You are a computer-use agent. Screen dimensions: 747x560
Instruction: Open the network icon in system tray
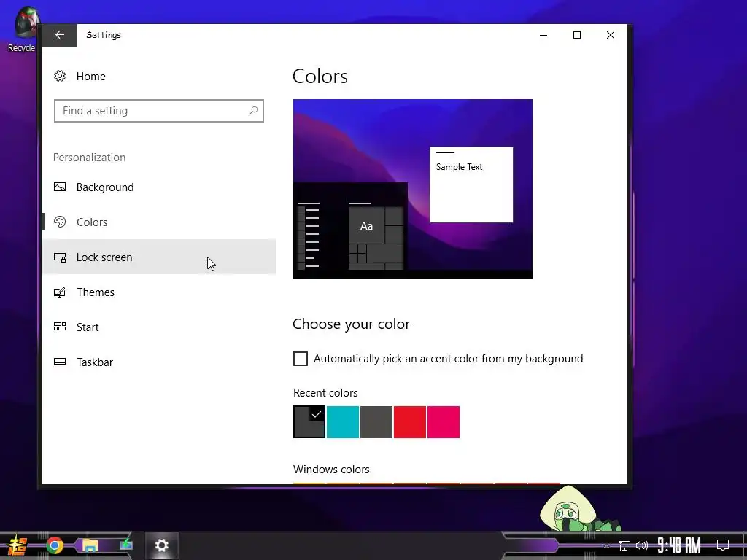click(x=624, y=545)
